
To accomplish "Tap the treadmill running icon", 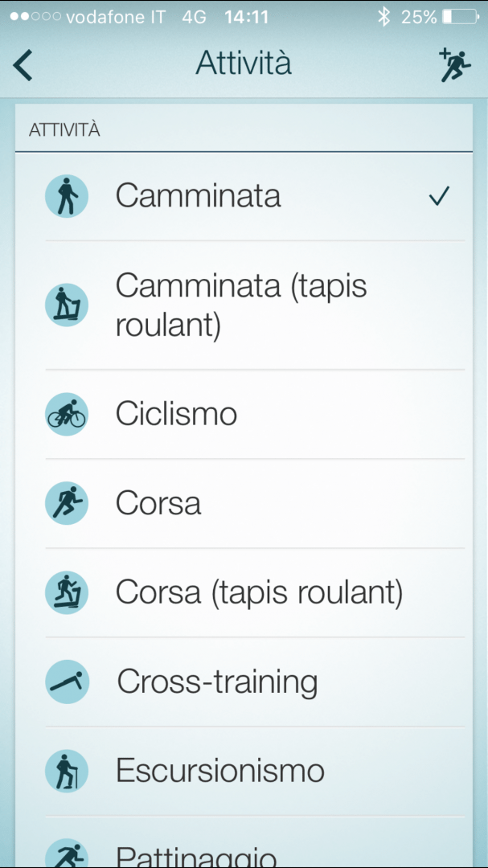I will [x=67, y=593].
